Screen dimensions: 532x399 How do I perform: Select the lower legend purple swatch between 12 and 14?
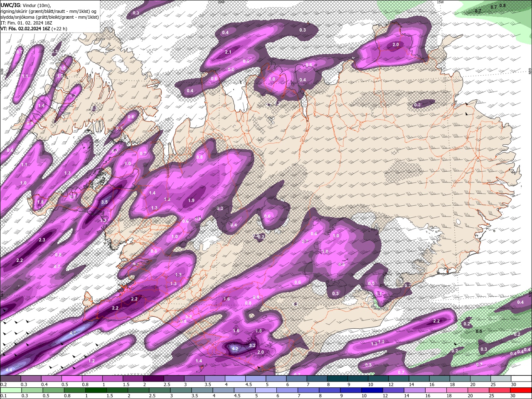click(x=393, y=390)
